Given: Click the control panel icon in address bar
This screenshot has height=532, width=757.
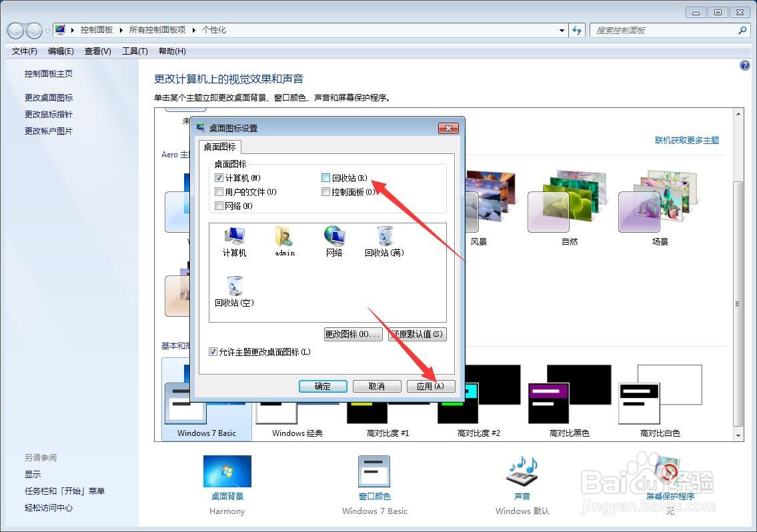Looking at the screenshot, I should (x=60, y=30).
